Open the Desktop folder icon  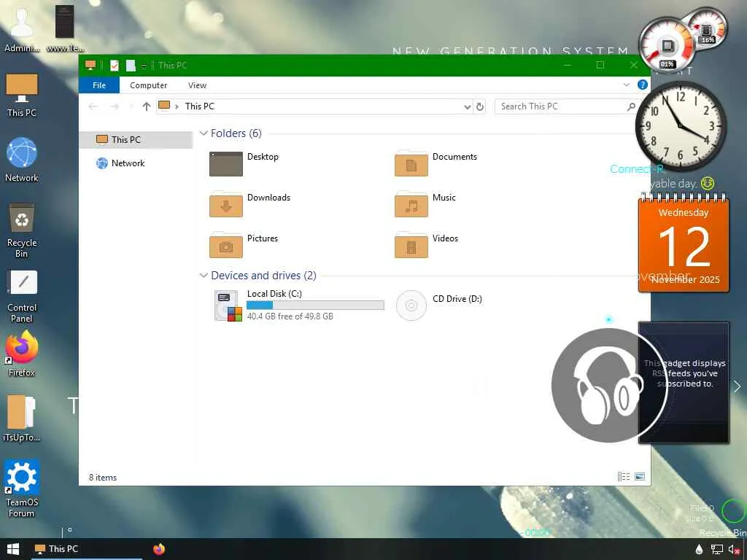click(x=226, y=164)
